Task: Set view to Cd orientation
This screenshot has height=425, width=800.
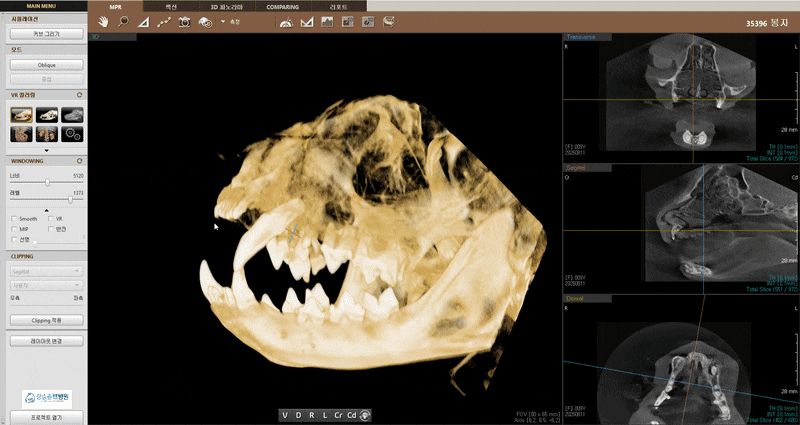Action: (x=352, y=415)
